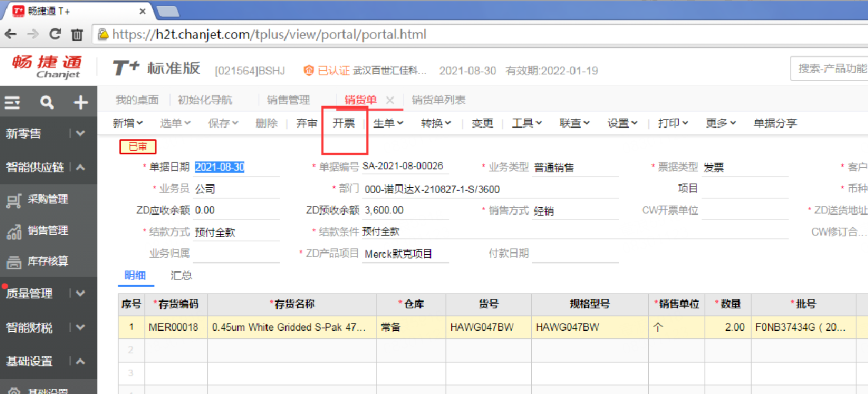The width and height of the screenshot is (868, 394).
Task: Click the 结款方式 field 预付全款
Action: point(236,232)
